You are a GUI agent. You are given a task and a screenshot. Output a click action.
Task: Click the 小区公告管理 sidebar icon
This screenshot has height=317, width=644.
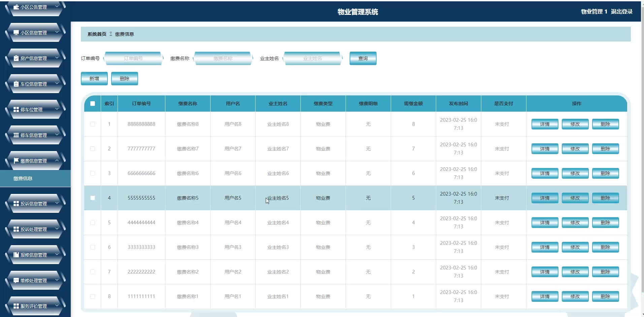point(16,7)
